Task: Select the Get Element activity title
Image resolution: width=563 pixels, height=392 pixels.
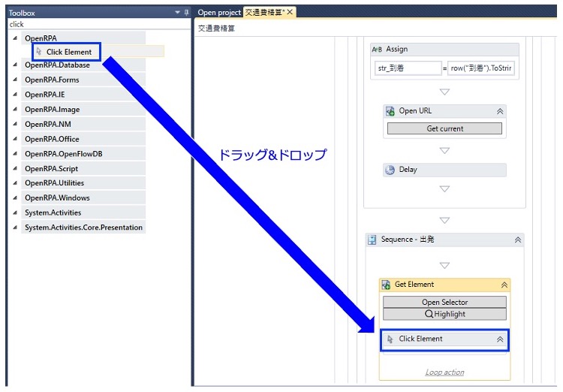Action: coord(414,284)
